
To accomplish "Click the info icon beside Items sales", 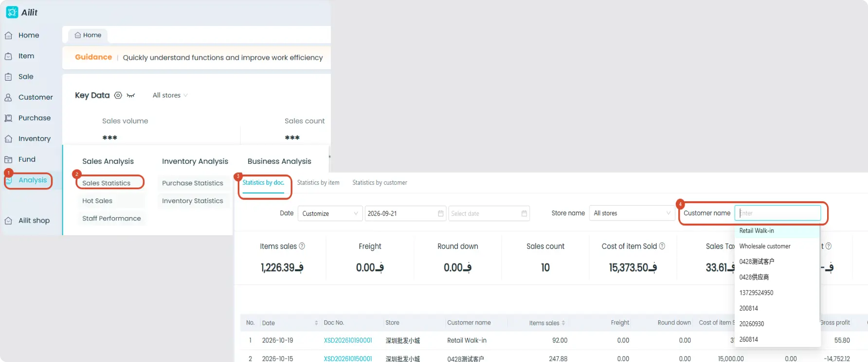I will [302, 246].
